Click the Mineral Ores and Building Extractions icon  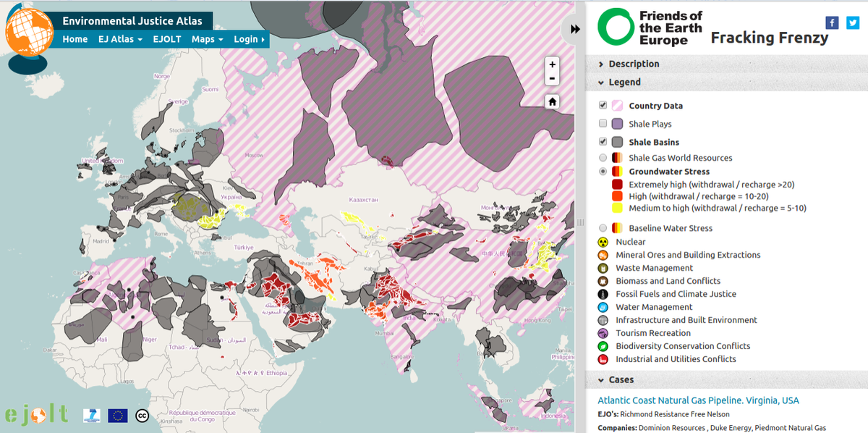[603, 255]
